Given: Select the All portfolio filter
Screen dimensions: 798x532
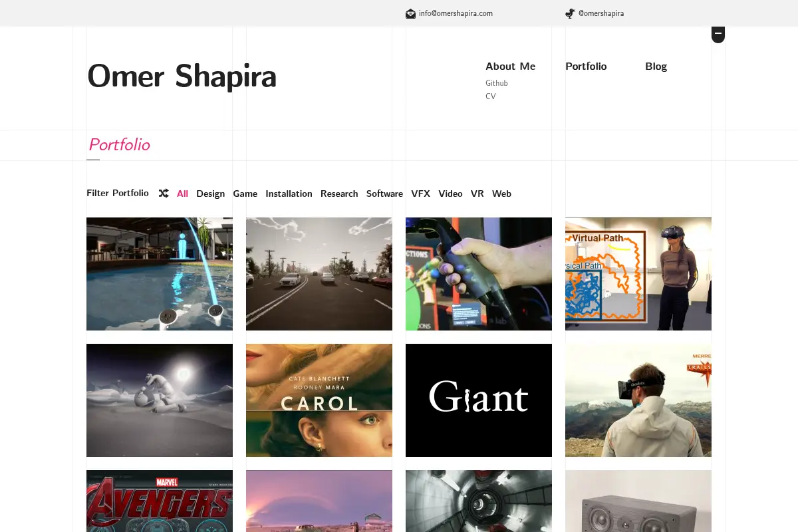Looking at the screenshot, I should pyautogui.click(x=182, y=194).
